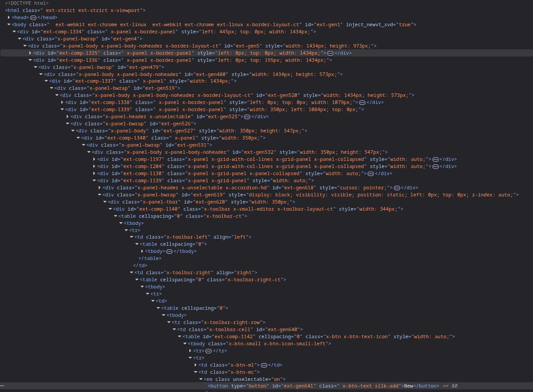Image resolution: width=533 pixels, height=392 pixels.
Task: Open ellipsis of ext-comp-1204 grid panel
Action: coord(436,167)
